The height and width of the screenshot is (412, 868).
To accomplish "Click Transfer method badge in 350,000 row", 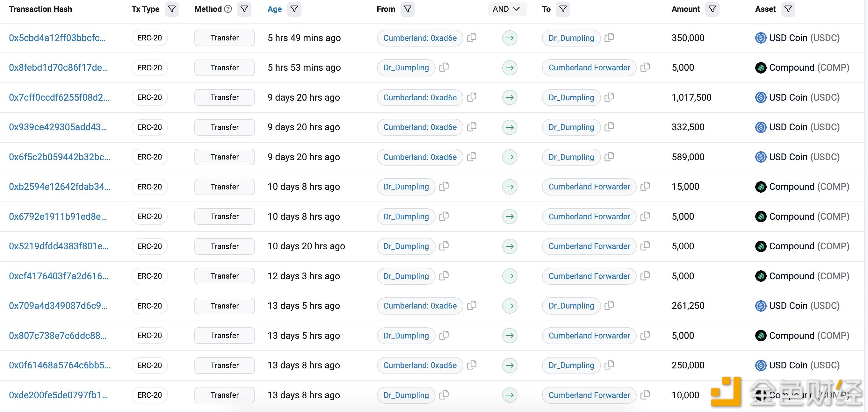I will tap(224, 38).
